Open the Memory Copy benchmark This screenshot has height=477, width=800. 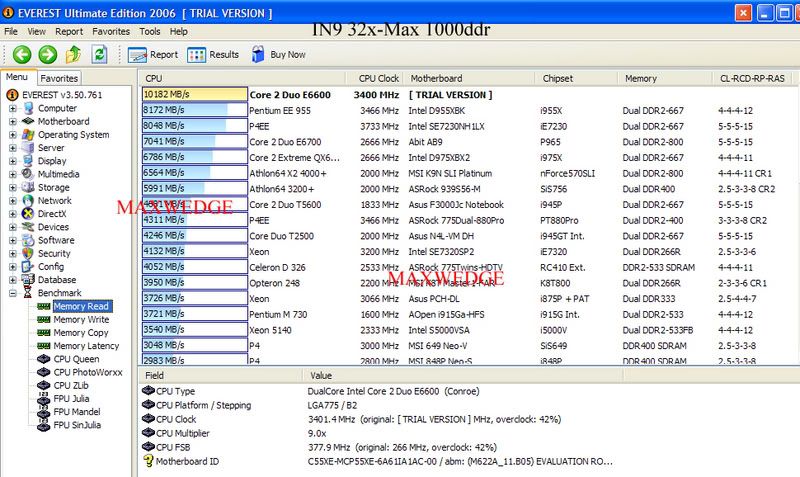[x=81, y=333]
